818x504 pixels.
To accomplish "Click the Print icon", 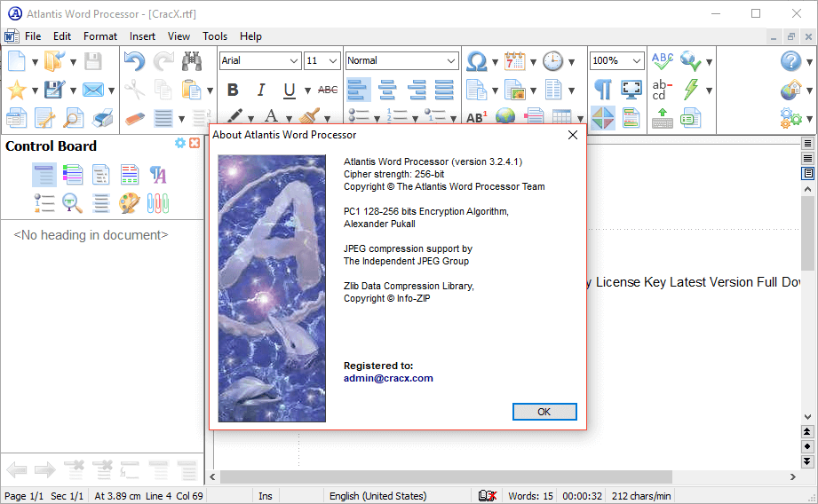I will [x=102, y=118].
